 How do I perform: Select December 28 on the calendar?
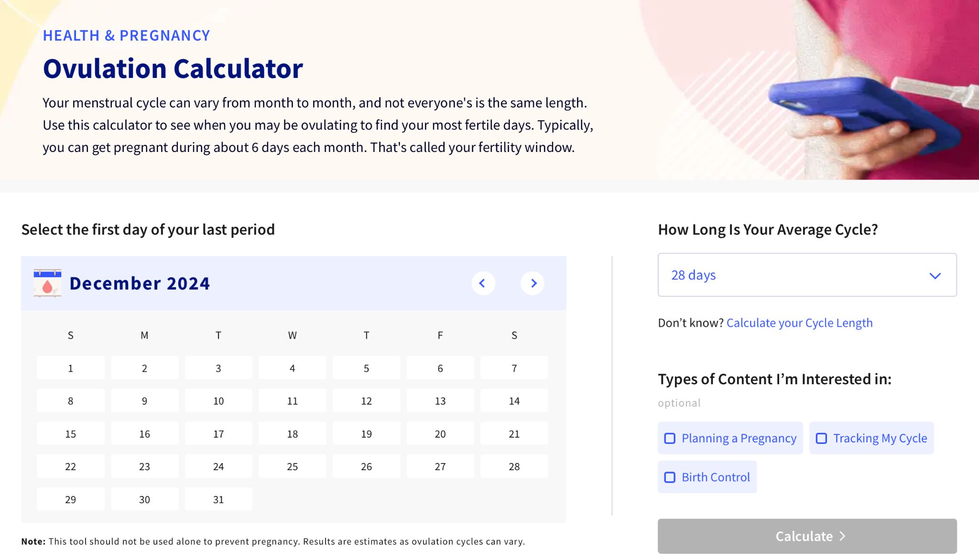point(514,466)
